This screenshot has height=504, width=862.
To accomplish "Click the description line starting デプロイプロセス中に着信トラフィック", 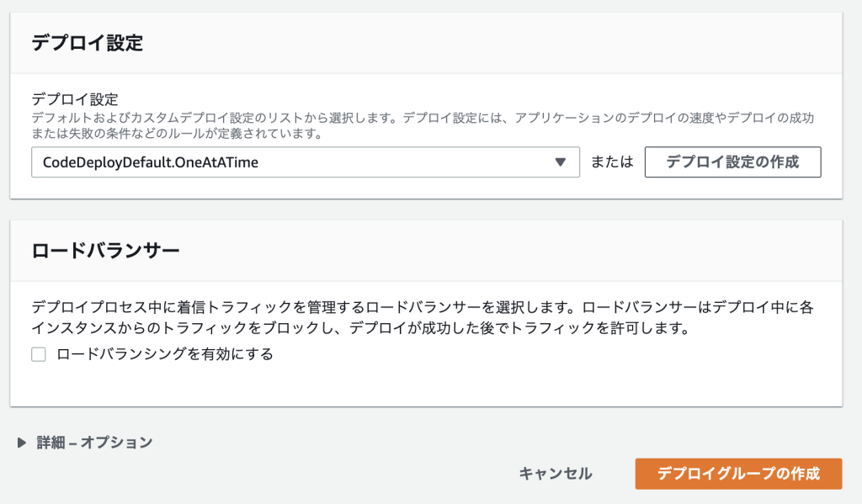I will point(421,306).
